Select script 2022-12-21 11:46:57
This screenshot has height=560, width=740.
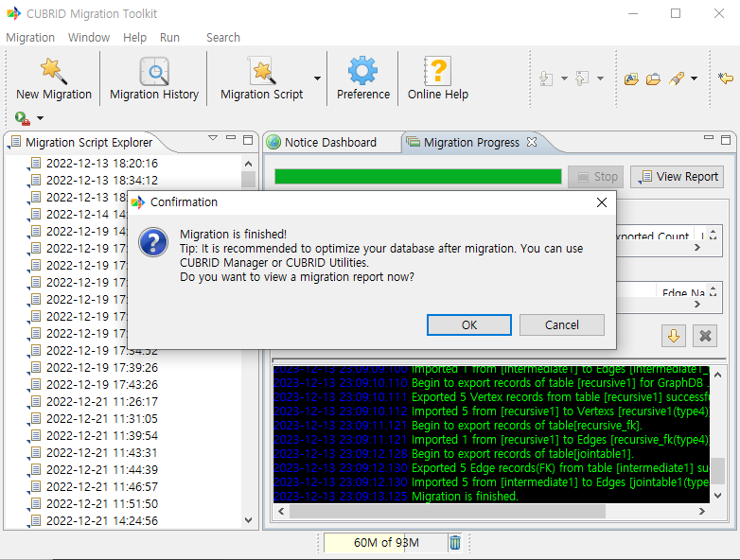coord(102,486)
